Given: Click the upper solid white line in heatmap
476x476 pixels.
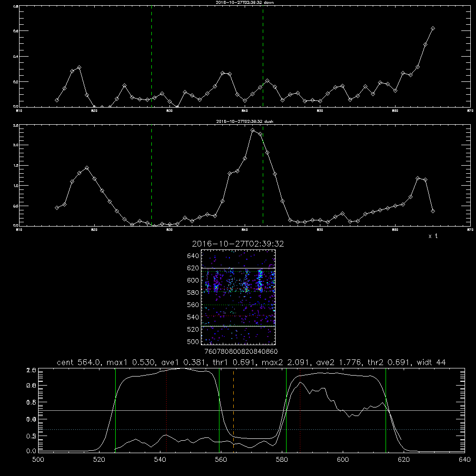Looking at the screenshot, I should (238, 268).
